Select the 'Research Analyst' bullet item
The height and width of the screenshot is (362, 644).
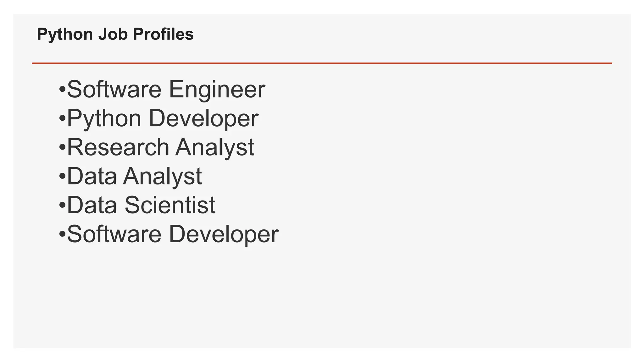coord(160,147)
